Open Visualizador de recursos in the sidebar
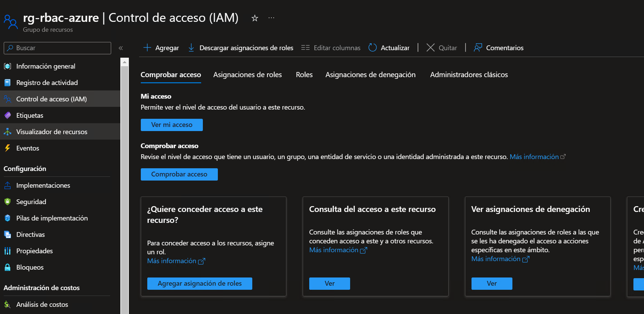The height and width of the screenshot is (314, 644). (52, 132)
